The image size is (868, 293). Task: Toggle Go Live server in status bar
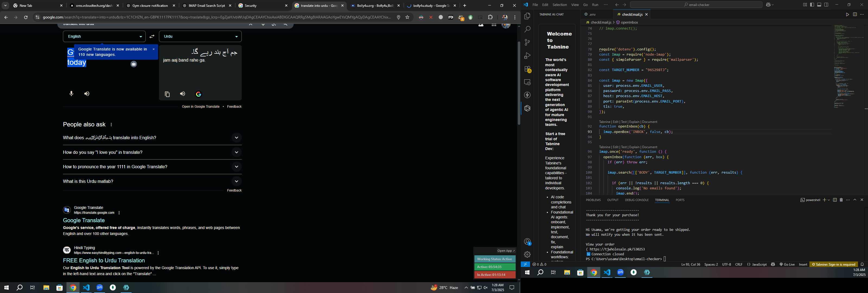(x=787, y=264)
